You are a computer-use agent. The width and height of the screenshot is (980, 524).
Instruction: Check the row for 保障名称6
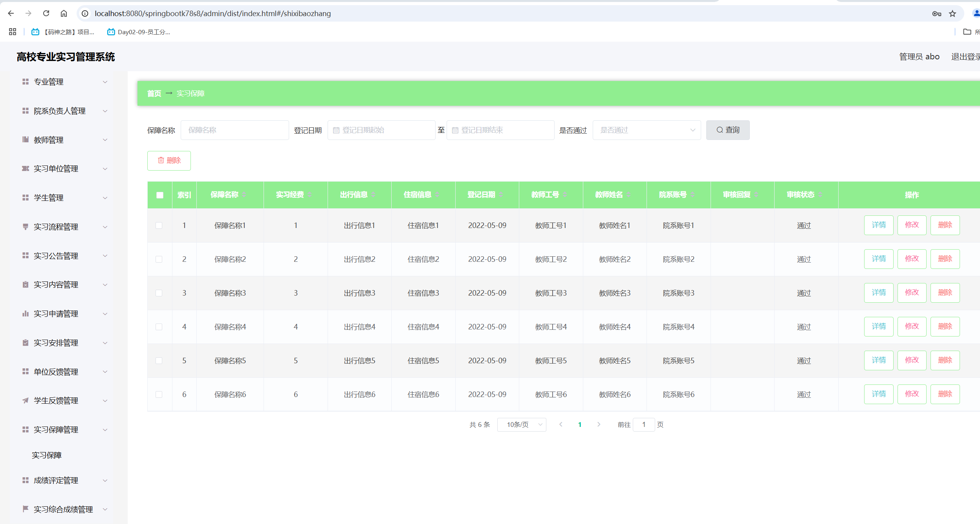pos(159,394)
